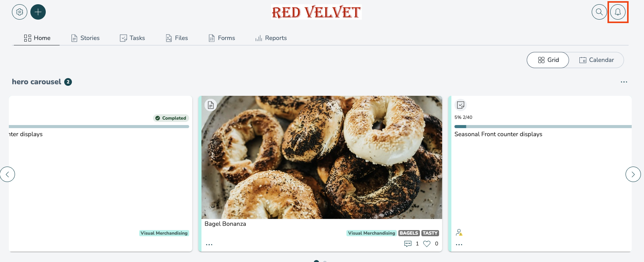Click the Seasonal Front counter progress bar
The width and height of the screenshot is (644, 262).
pyautogui.click(x=543, y=126)
